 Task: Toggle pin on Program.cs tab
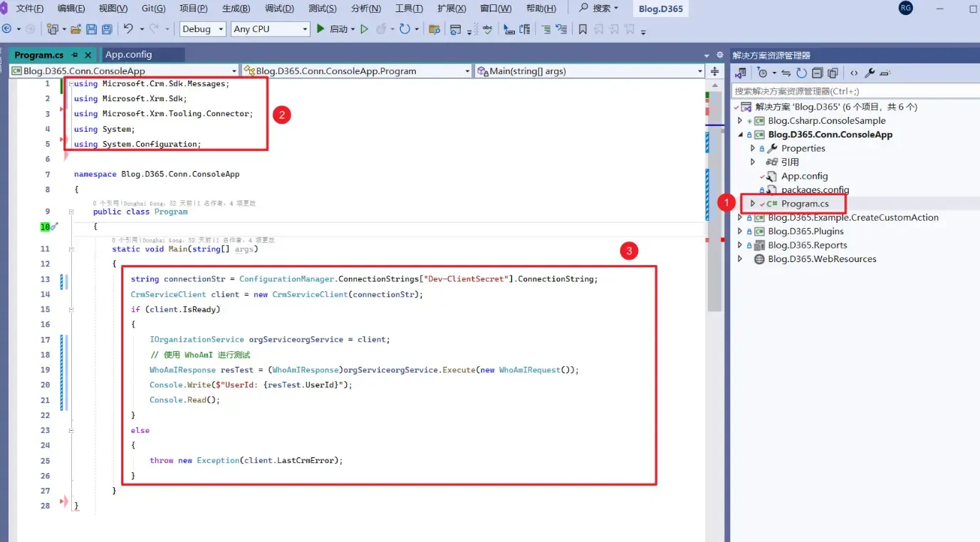coord(75,55)
